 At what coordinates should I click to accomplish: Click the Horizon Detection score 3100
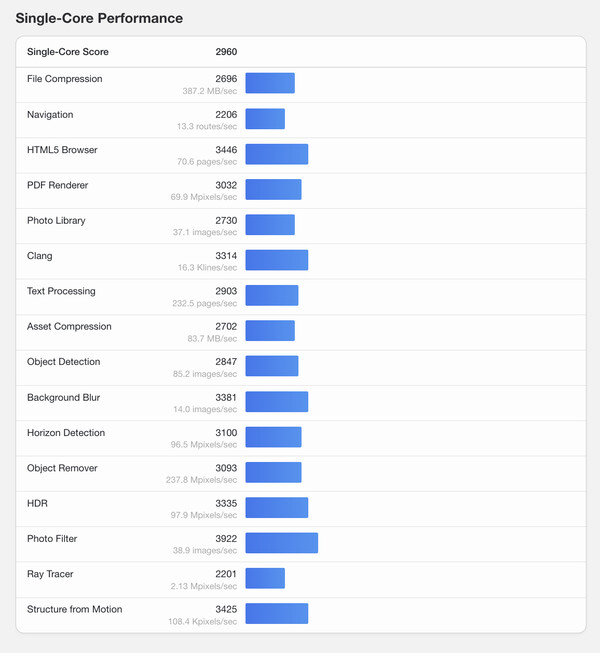pyautogui.click(x=226, y=433)
